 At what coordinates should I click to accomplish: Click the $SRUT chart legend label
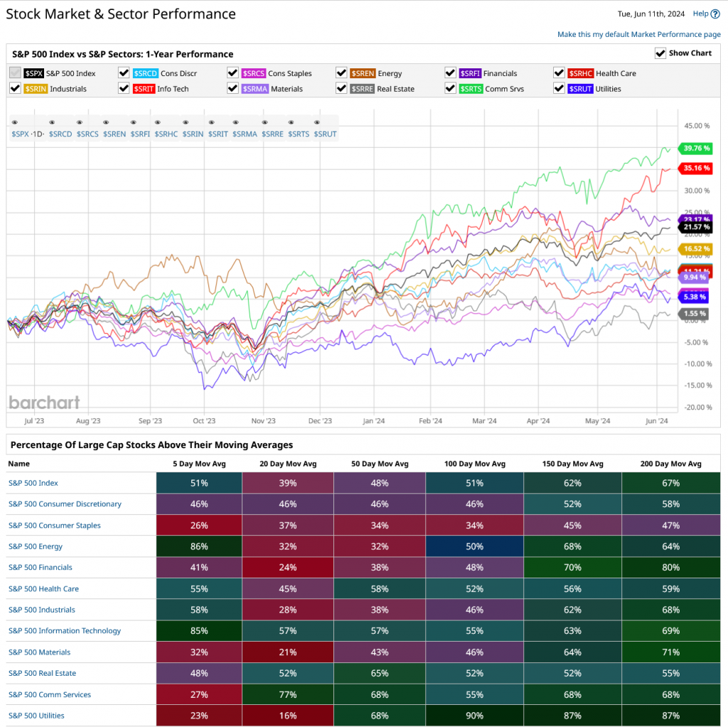325,134
